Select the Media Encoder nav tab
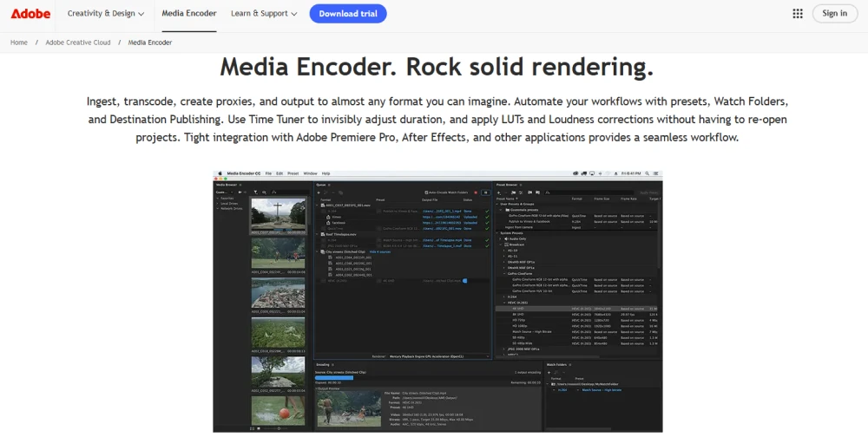The width and height of the screenshot is (868, 437). (x=188, y=13)
